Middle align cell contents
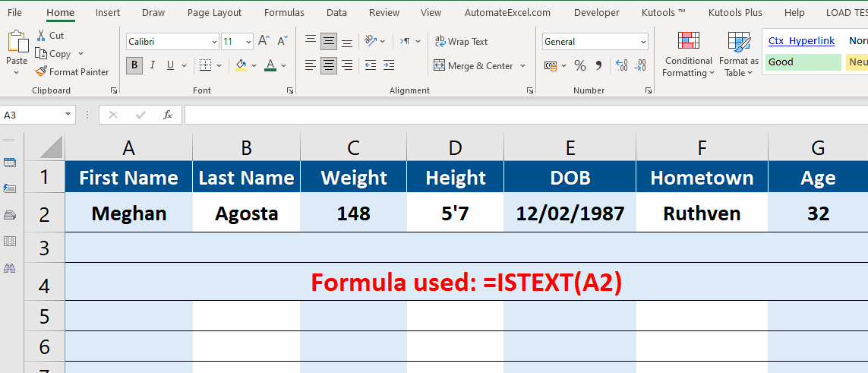 tap(329, 41)
